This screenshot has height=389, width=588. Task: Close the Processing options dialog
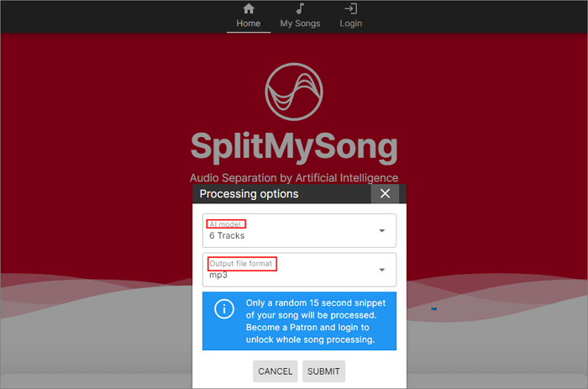[385, 193]
